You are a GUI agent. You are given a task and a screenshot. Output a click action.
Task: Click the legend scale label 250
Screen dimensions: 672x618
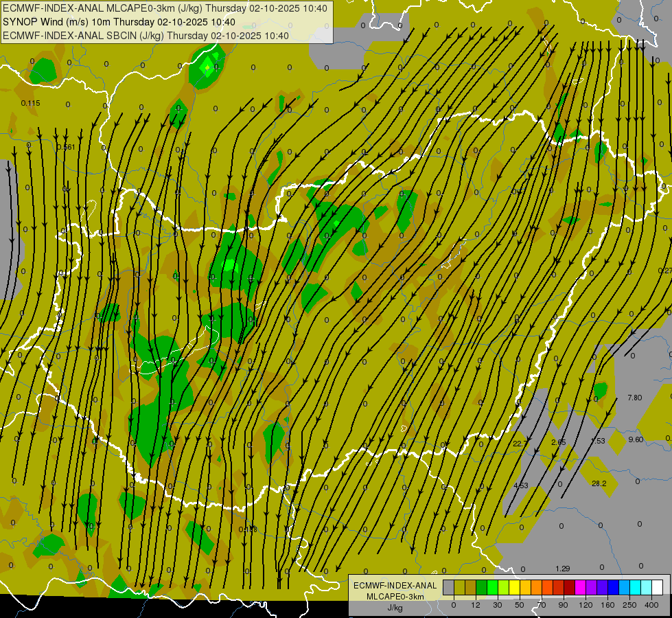click(x=629, y=605)
